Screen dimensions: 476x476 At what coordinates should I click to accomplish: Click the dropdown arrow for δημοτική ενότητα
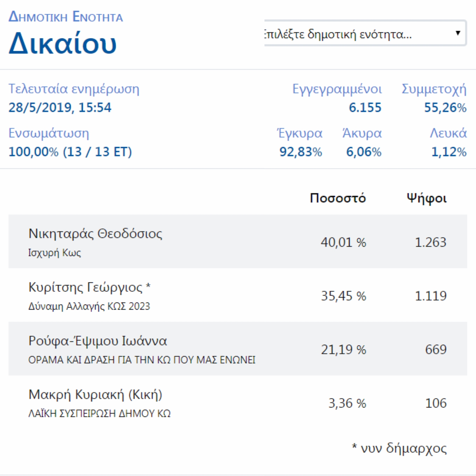[x=458, y=33]
